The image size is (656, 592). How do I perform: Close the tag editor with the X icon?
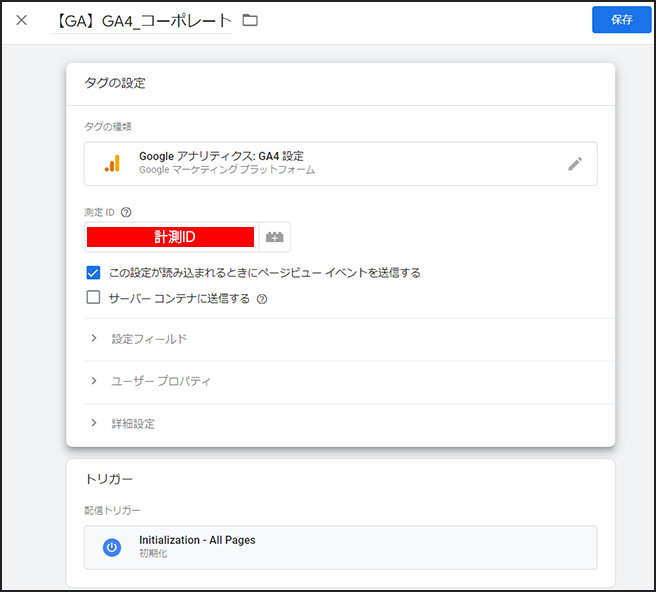click(x=21, y=20)
